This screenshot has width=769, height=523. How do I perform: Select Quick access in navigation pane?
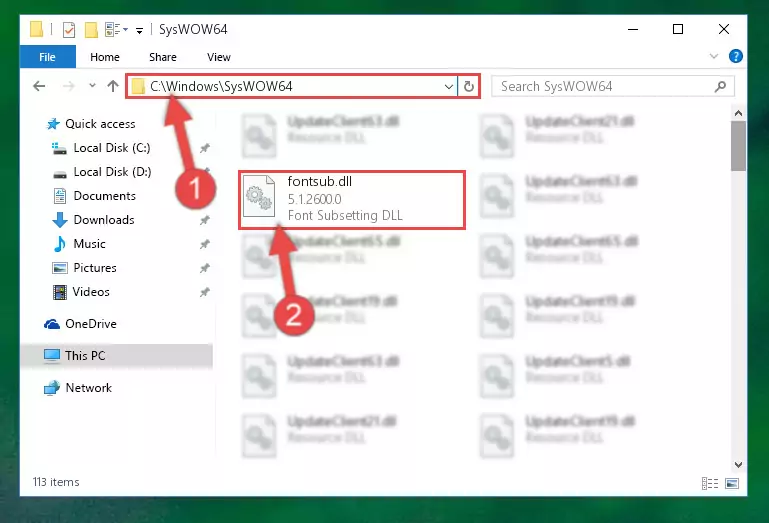[100, 124]
